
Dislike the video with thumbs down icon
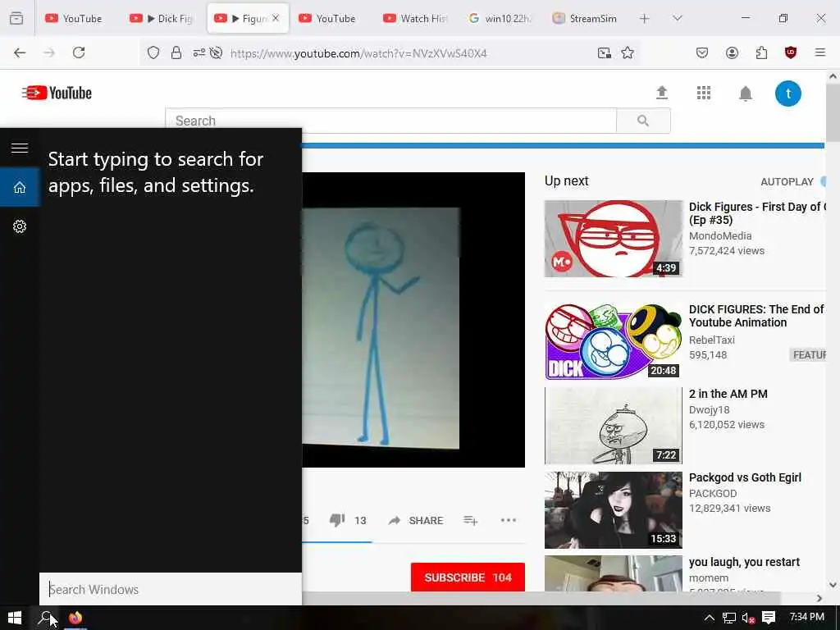click(337, 519)
